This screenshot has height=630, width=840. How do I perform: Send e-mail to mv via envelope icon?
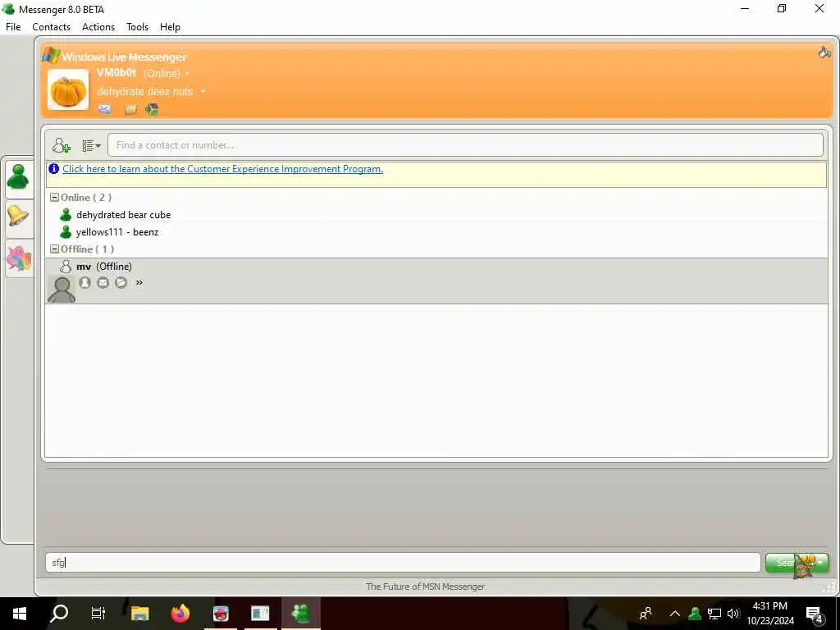(103, 282)
